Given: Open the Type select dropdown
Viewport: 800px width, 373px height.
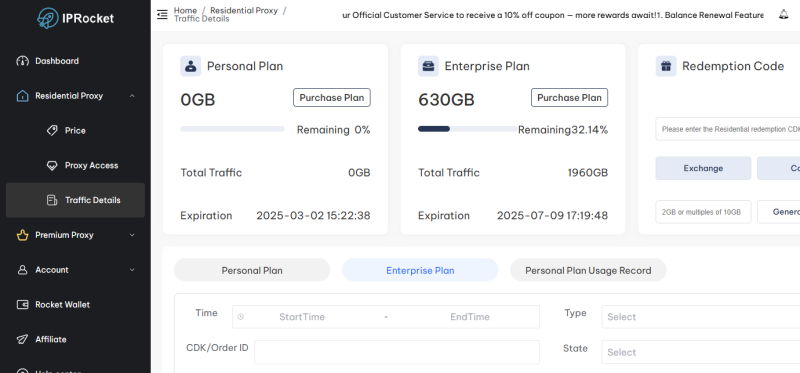Looking at the screenshot, I should click(x=701, y=317).
